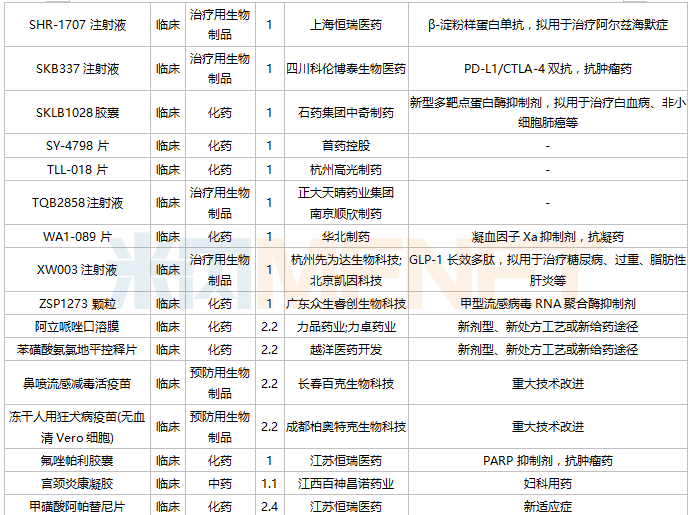Click the text '甲型流感病毒 RNA 聚合酶抑制剂'

tap(548, 303)
